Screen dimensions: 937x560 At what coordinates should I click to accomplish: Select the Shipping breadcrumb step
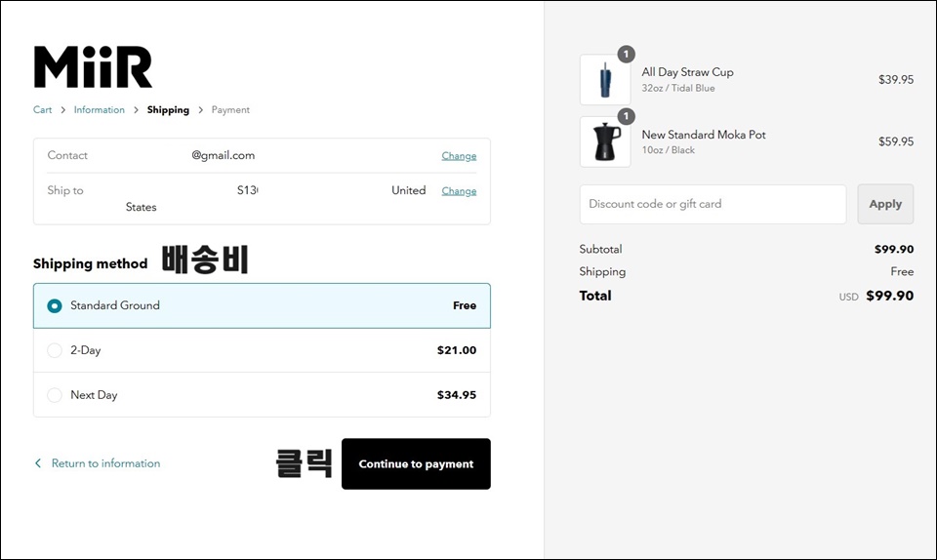coord(168,110)
